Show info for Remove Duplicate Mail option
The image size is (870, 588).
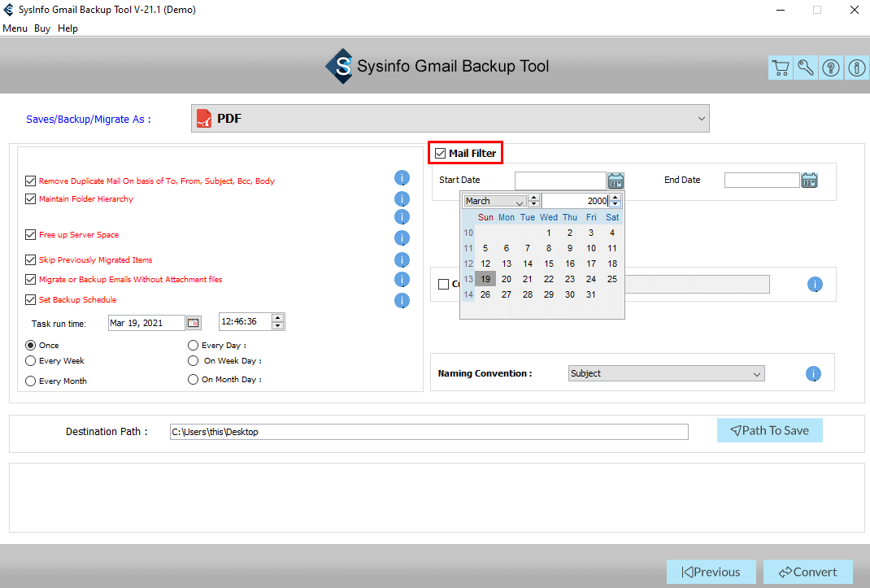click(x=402, y=177)
